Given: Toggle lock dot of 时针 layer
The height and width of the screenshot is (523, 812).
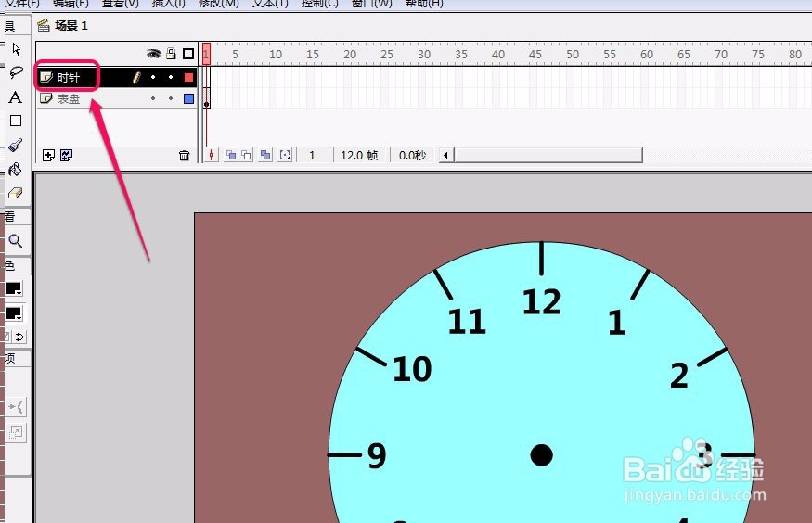Looking at the screenshot, I should [x=171, y=78].
